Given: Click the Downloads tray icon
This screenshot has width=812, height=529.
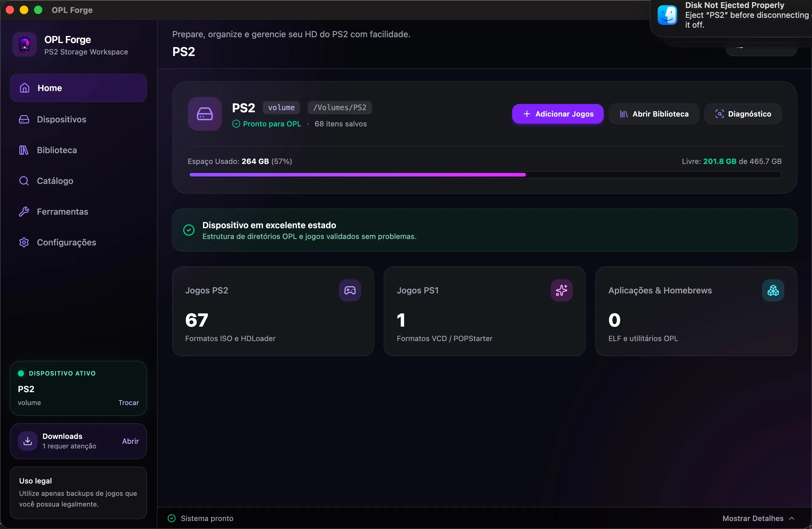Looking at the screenshot, I should [x=28, y=441].
